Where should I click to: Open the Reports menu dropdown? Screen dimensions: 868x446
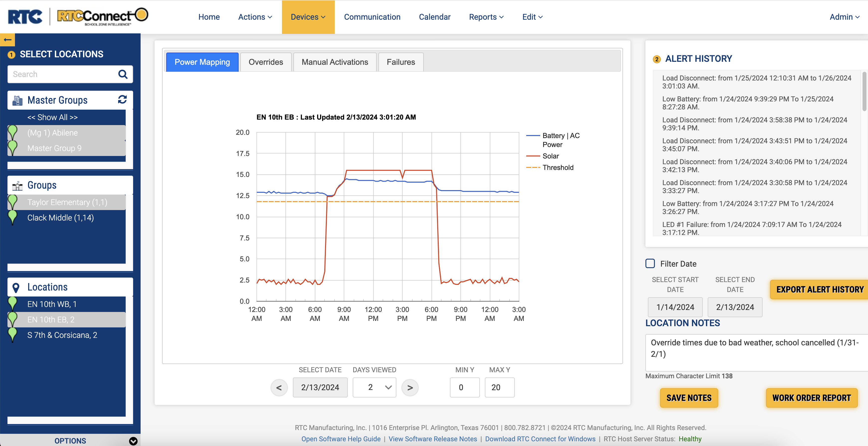486,17
